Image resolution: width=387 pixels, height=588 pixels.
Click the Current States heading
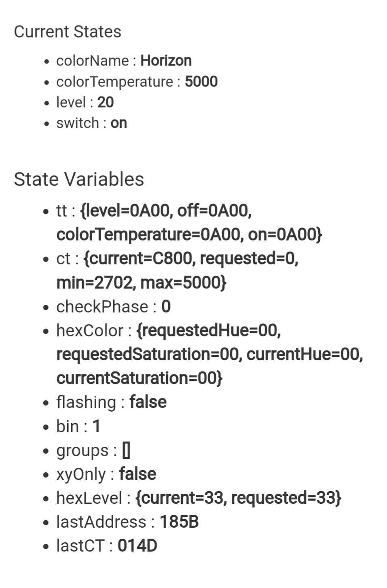[68, 32]
